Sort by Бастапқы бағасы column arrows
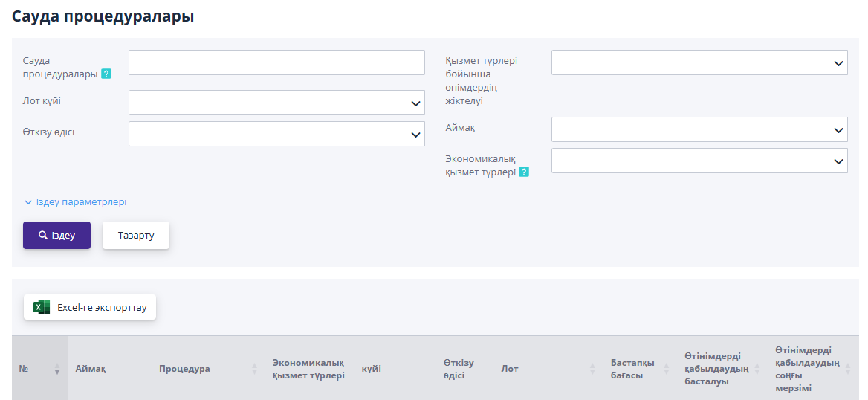 (x=666, y=369)
